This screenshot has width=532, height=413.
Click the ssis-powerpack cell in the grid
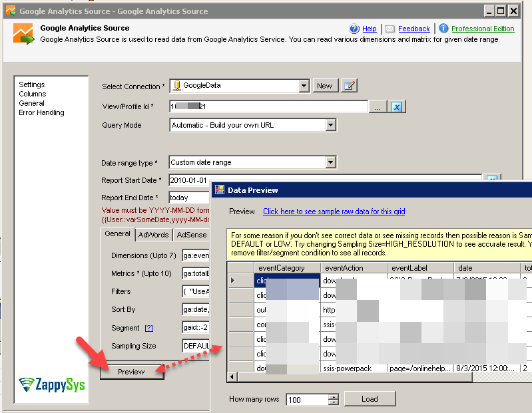354,368
